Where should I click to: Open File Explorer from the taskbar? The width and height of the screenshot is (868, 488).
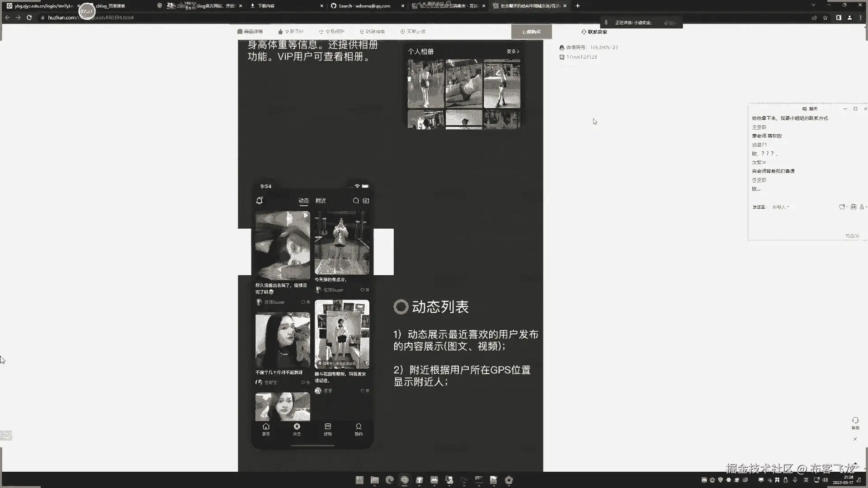pyautogui.click(x=374, y=480)
